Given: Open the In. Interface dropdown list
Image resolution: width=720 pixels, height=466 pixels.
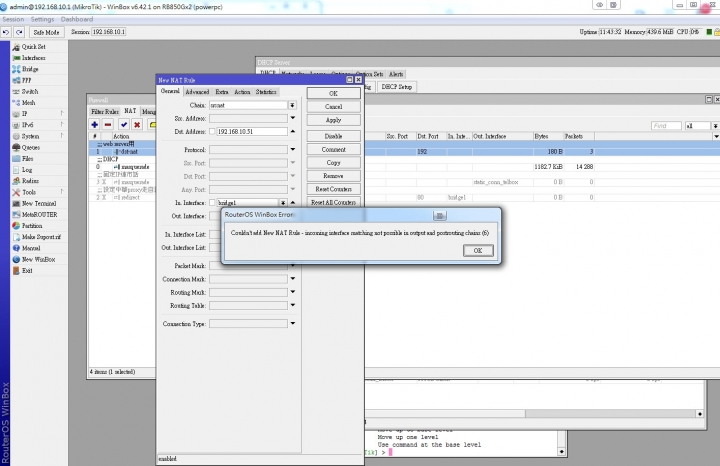Looking at the screenshot, I should point(283,202).
